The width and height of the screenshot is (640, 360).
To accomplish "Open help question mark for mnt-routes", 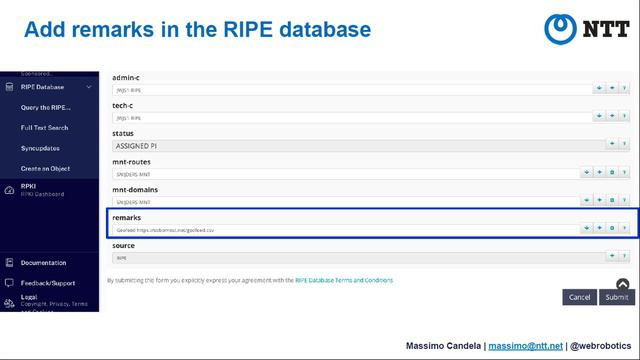I will point(624,172).
